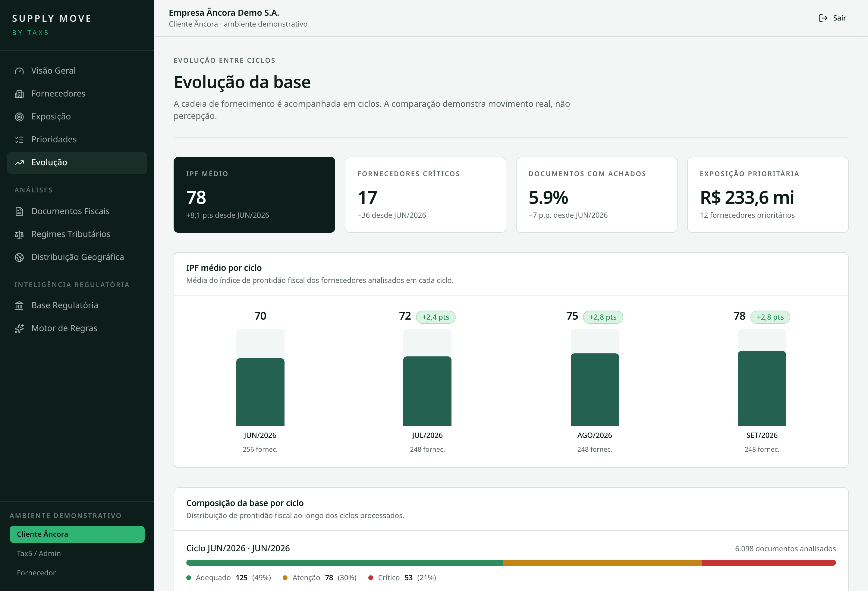Viewport: 868px width, 591px height.
Task: Click '12 fornecedores prioritários' text
Action: point(747,215)
